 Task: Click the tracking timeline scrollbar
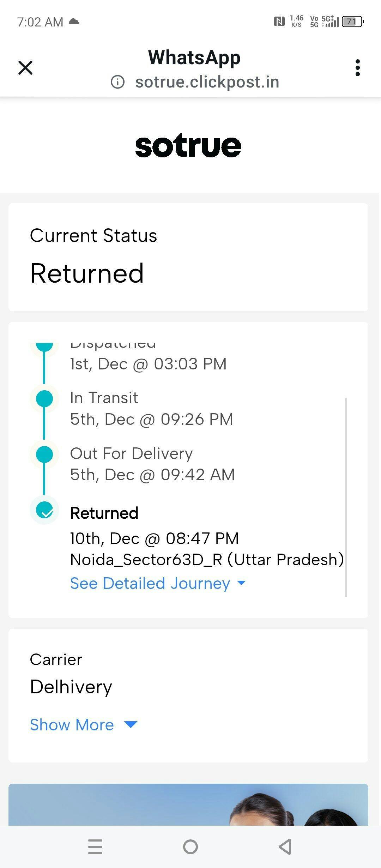pyautogui.click(x=346, y=497)
